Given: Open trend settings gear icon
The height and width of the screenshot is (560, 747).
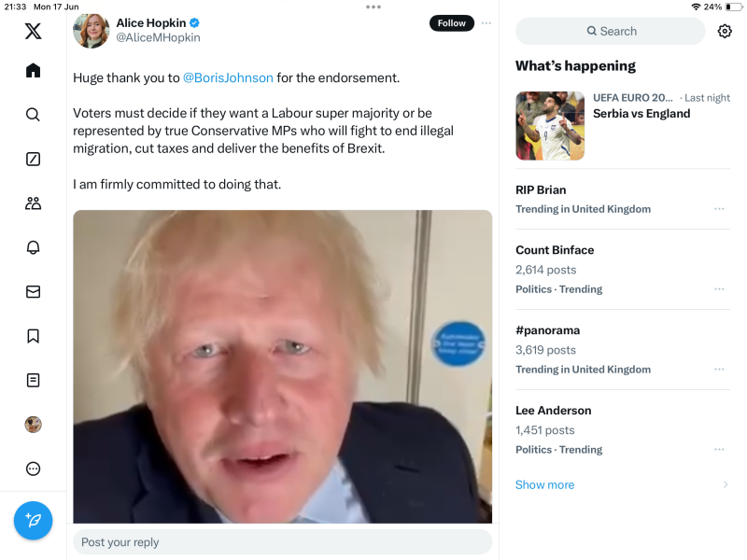Looking at the screenshot, I should click(x=725, y=31).
